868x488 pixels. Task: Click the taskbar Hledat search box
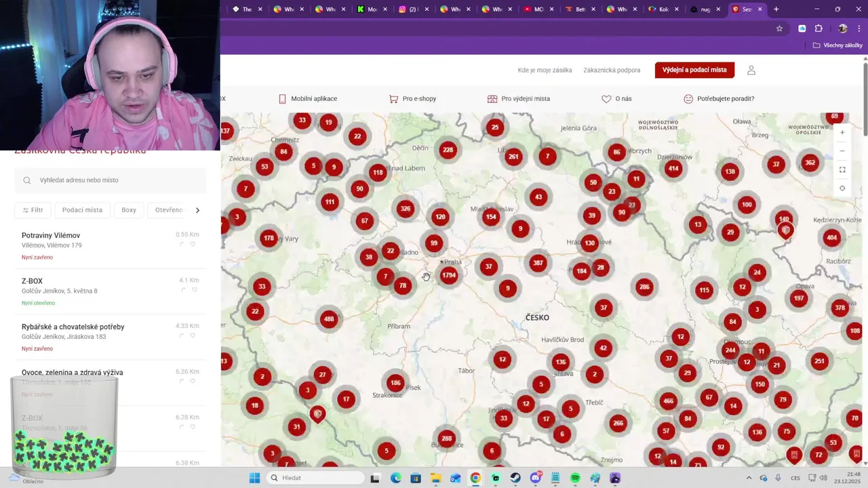click(315, 478)
